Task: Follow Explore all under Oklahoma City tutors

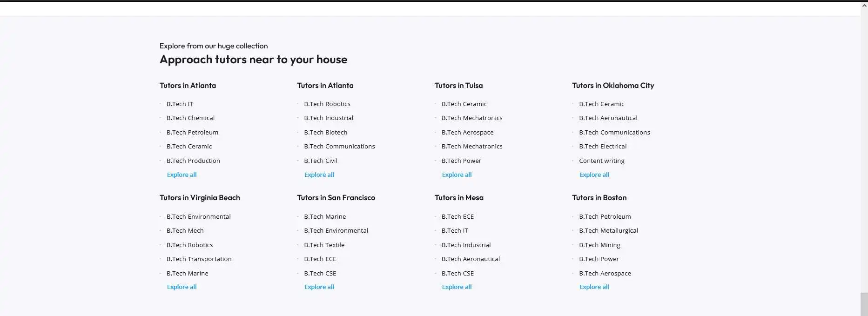Action: pyautogui.click(x=594, y=175)
